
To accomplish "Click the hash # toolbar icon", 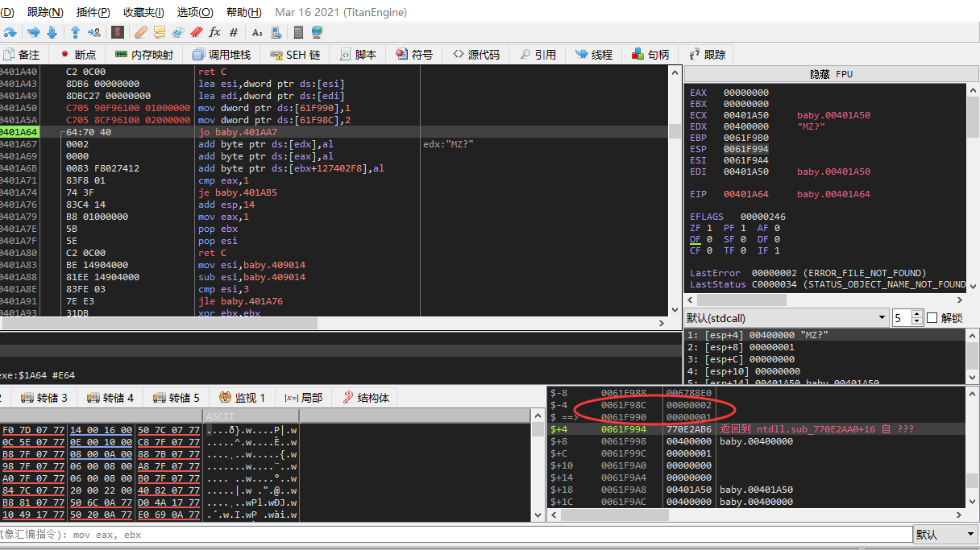I will [234, 32].
